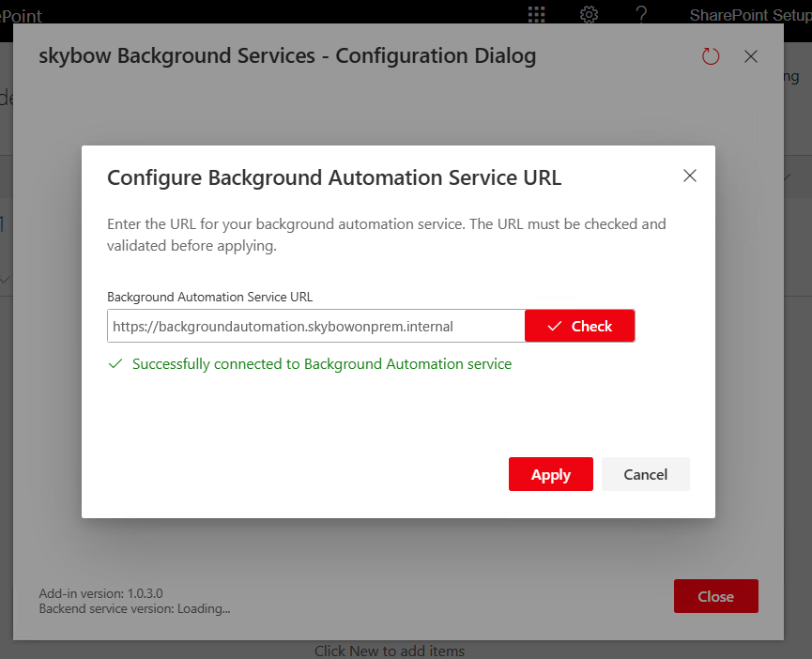This screenshot has width=812, height=659.
Task: Open help via the question mark icon
Action: 641,14
